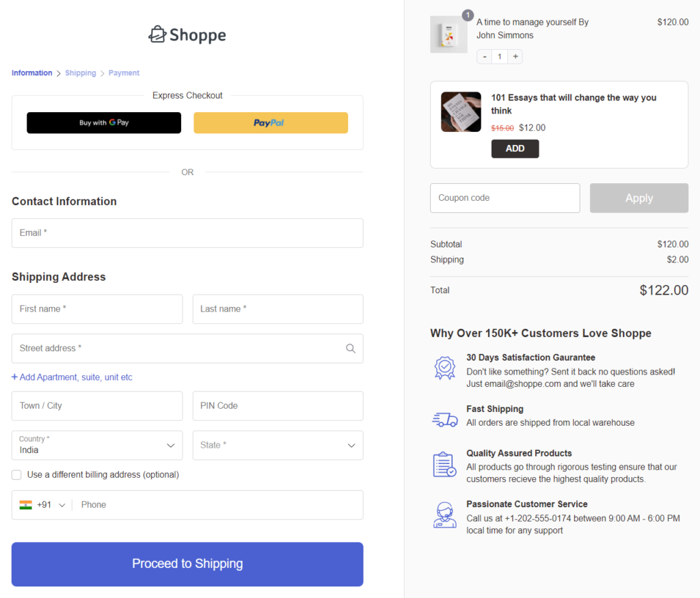Click the search icon in street address field
Screen dimensions: 700x598
351,349
